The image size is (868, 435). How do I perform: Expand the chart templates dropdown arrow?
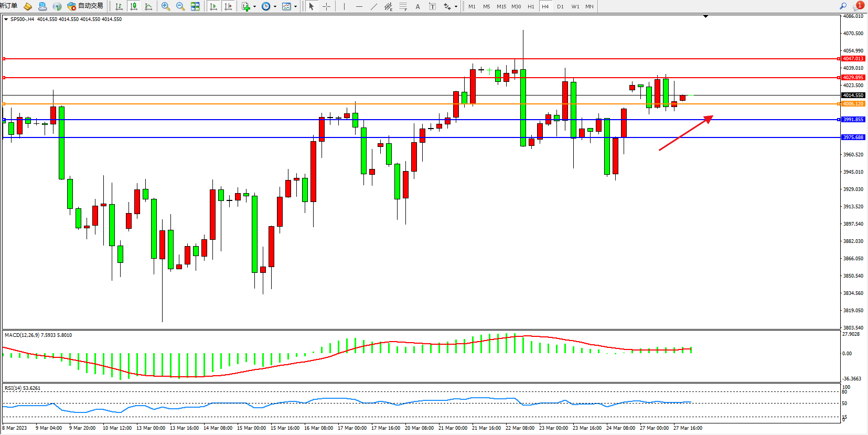(x=295, y=7)
